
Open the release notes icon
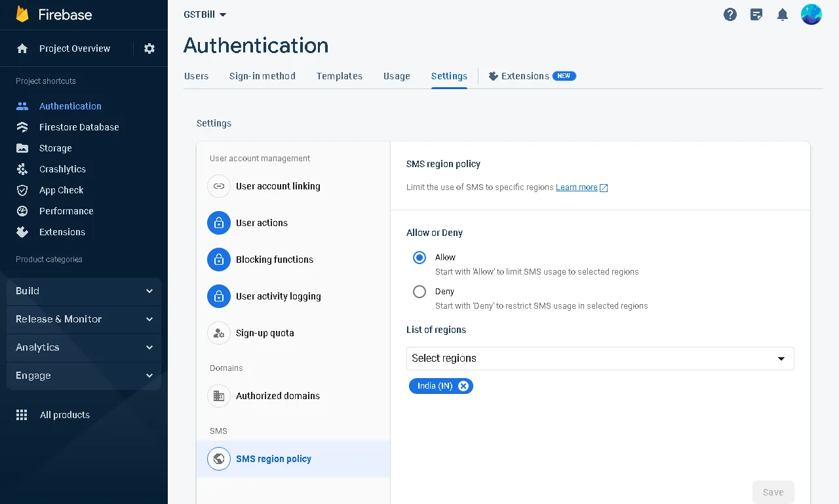[756, 14]
